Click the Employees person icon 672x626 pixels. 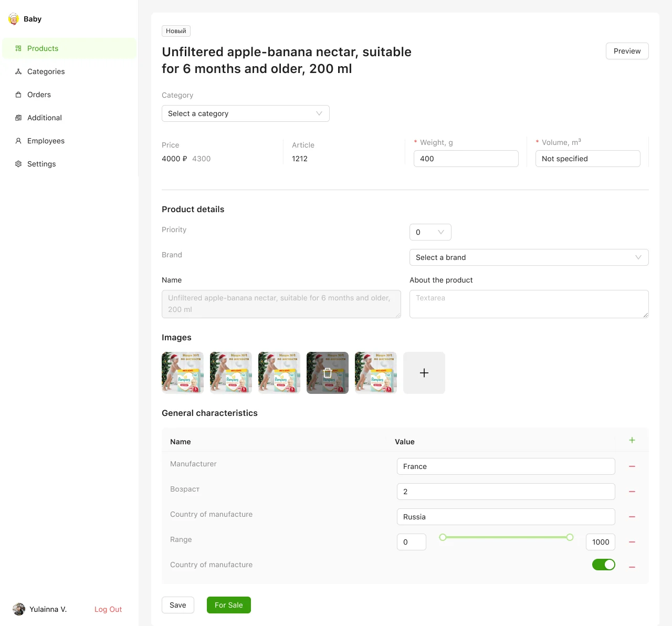click(18, 141)
